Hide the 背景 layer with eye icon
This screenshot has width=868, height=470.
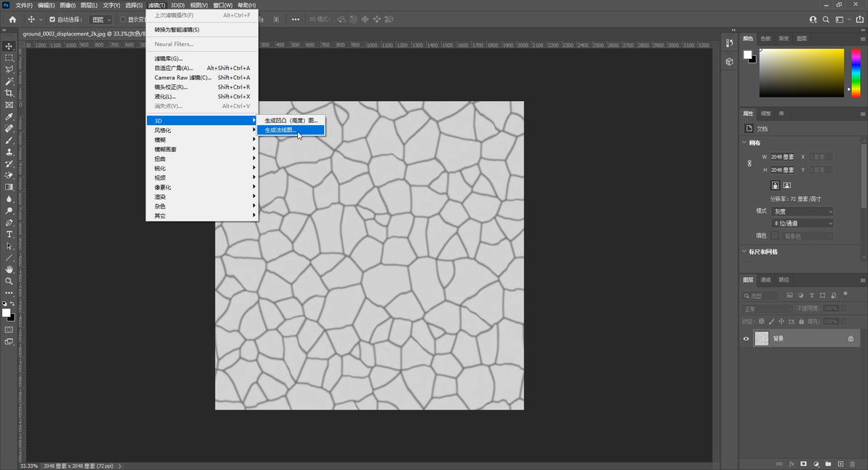click(746, 338)
